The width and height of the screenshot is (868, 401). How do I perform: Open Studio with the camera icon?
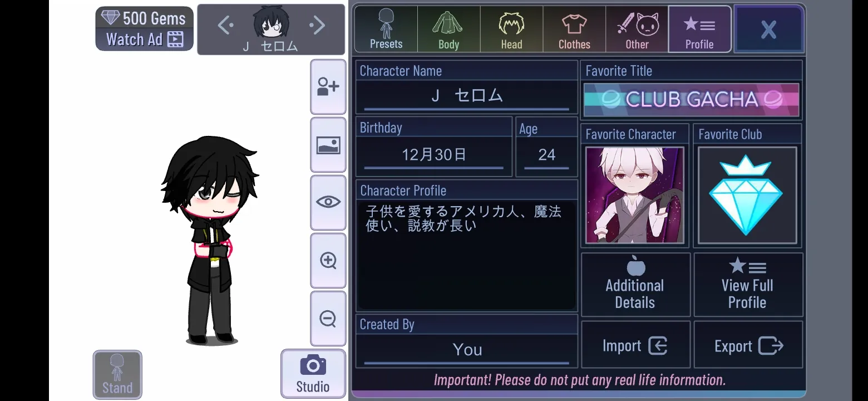[313, 374]
